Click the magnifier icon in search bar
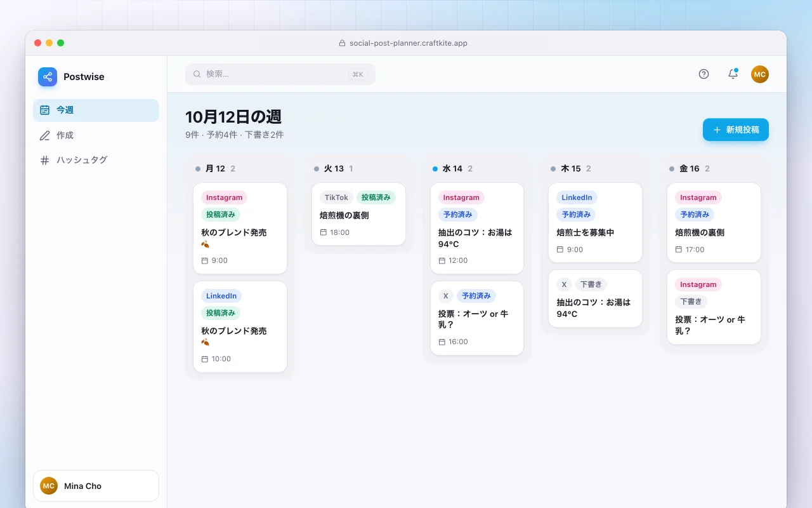Image resolution: width=812 pixels, height=508 pixels. pos(197,74)
